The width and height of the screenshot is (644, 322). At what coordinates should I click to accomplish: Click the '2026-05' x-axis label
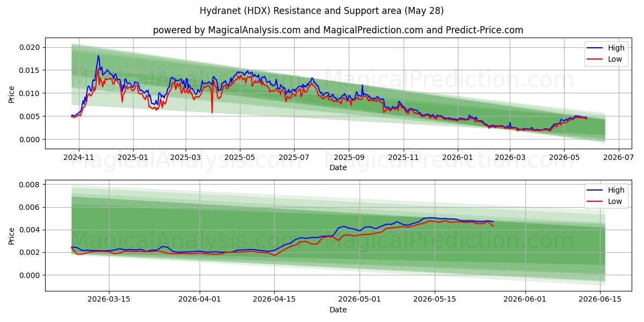point(564,158)
